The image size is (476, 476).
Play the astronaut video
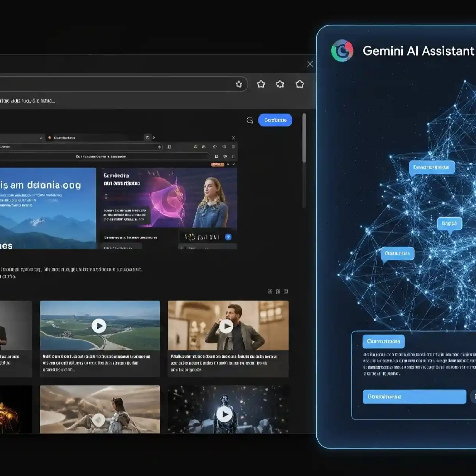point(224,414)
